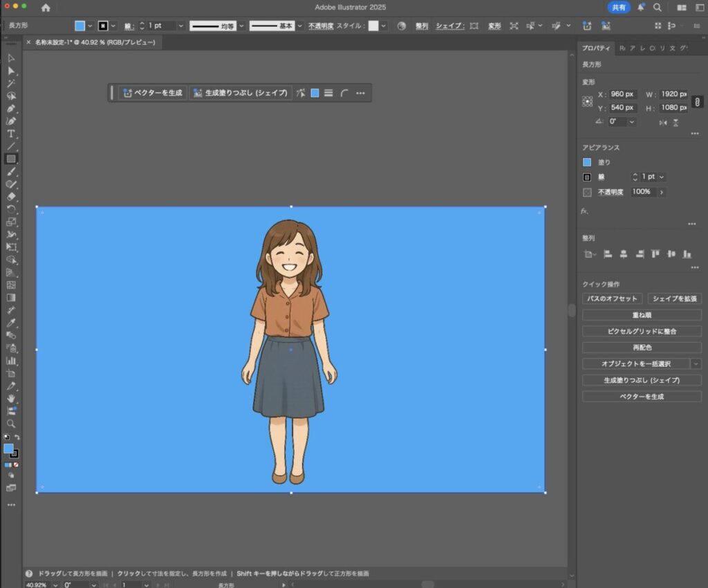Choose the Line Segment tool
Screen dimensions: 708x588
coord(11,146)
